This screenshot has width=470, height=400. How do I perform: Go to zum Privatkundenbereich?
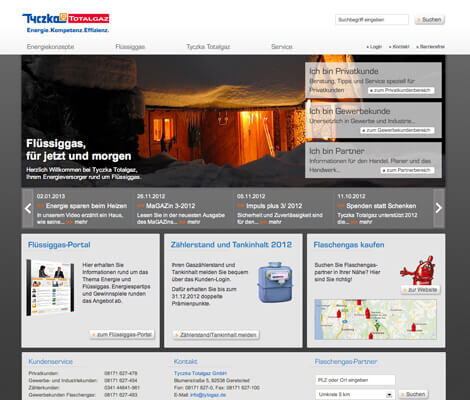point(401,90)
